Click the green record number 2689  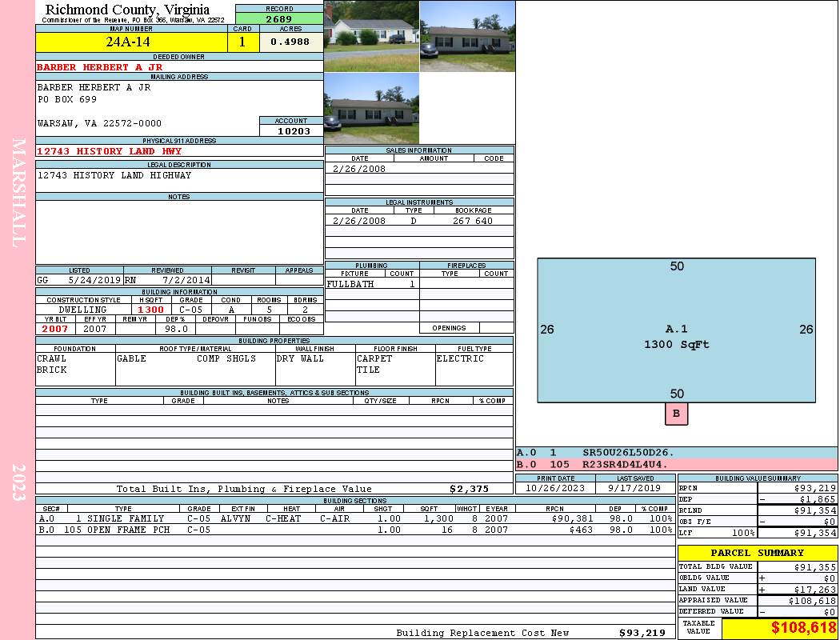pyautogui.click(x=279, y=19)
